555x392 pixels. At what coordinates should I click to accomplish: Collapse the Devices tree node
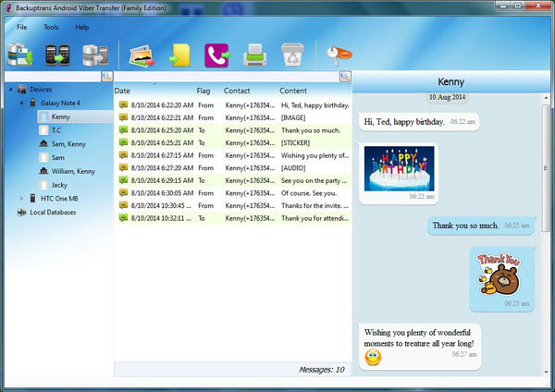[x=11, y=90]
